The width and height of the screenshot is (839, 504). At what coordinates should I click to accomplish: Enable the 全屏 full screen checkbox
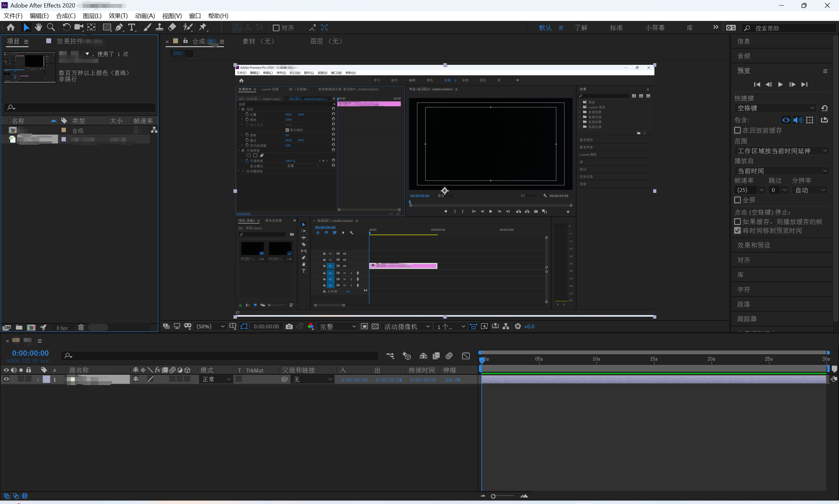(737, 200)
